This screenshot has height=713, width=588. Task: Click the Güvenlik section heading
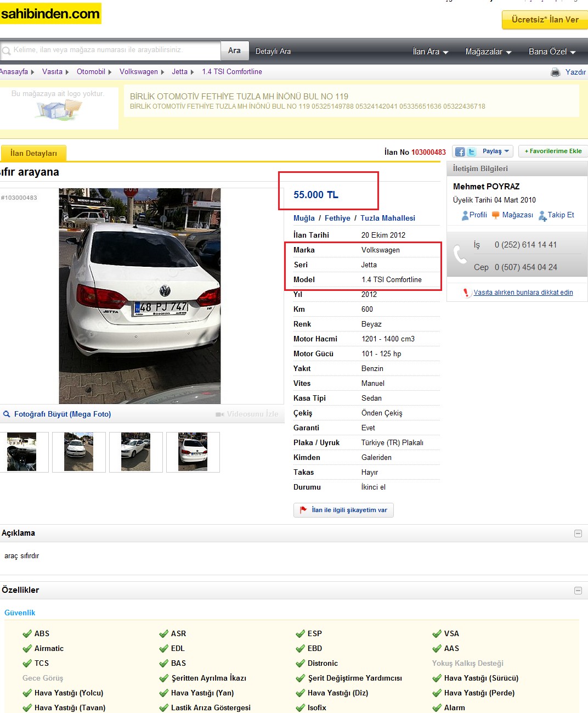[x=20, y=613]
